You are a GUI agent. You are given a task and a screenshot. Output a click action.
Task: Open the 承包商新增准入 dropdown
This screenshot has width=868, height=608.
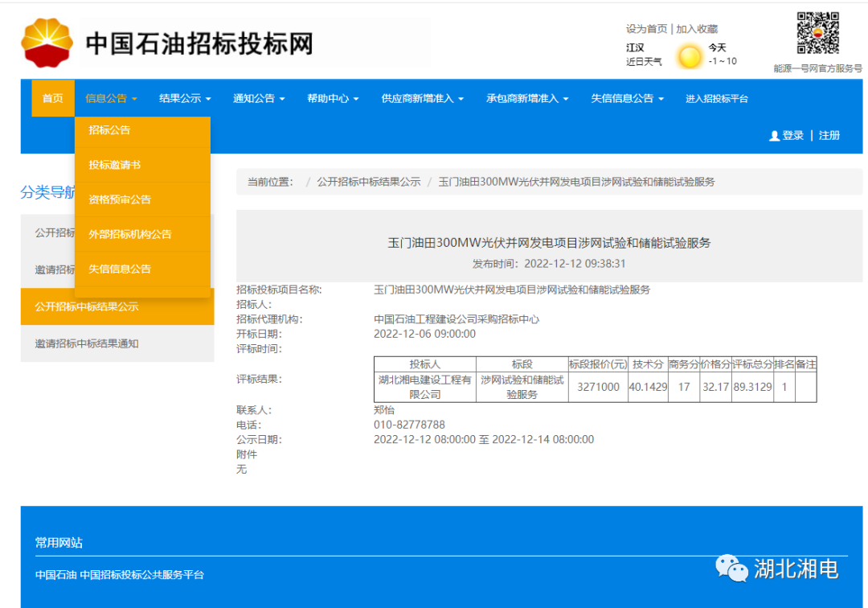[523, 98]
